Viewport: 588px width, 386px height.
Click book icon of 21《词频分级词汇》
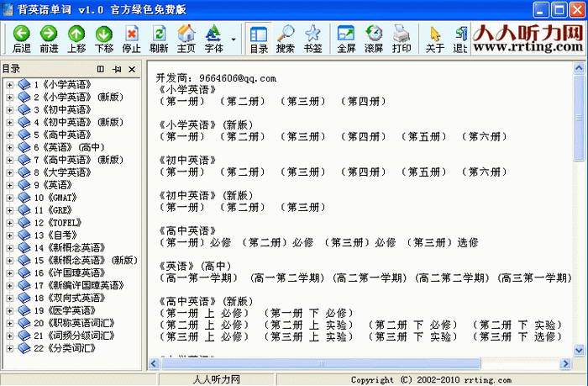coord(24,336)
